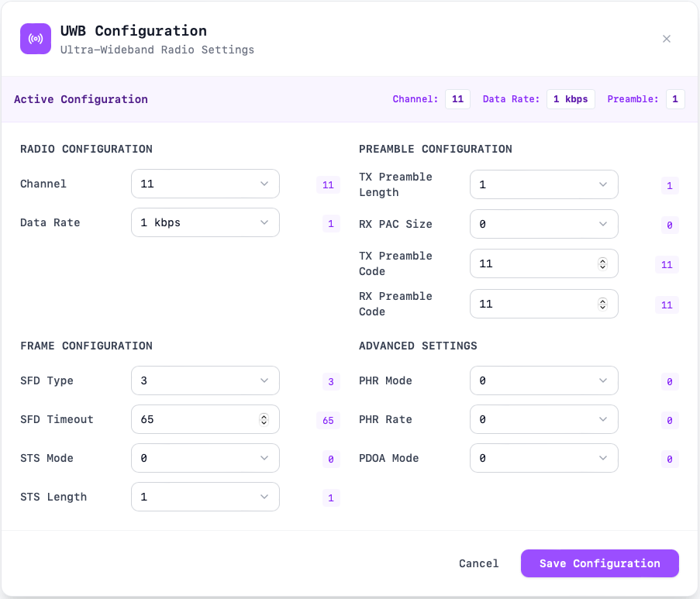Expand the STS Mode dropdown

205,458
